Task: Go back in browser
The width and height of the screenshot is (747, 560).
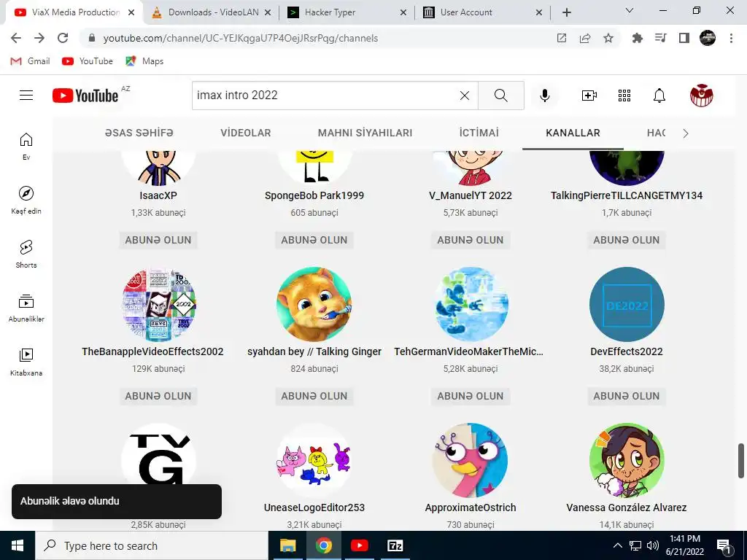Action: point(16,38)
